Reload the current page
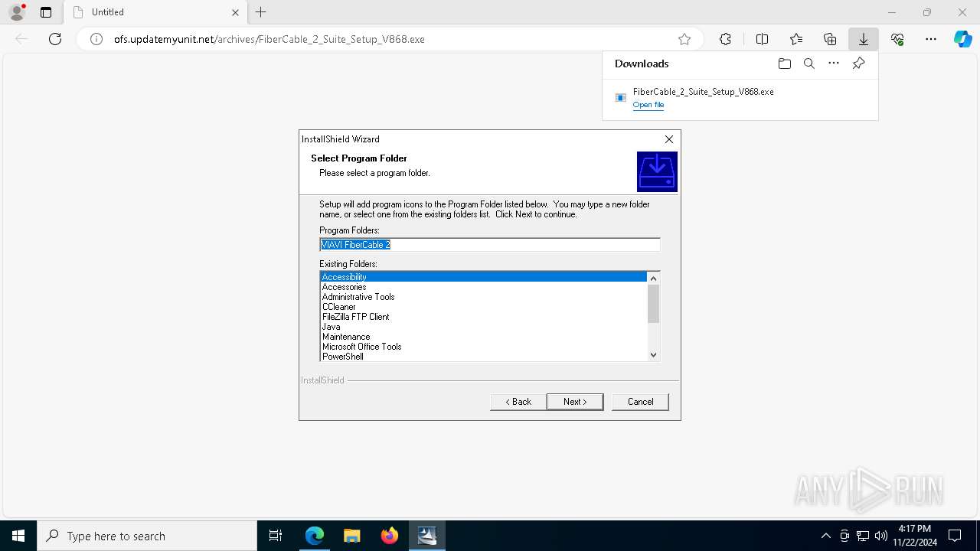 coord(55,39)
